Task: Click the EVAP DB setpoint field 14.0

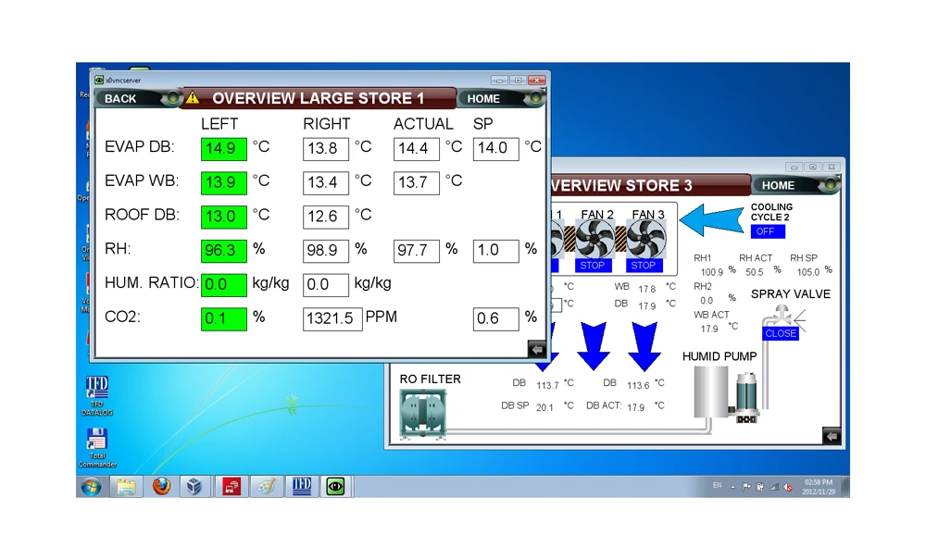Action: (495, 148)
